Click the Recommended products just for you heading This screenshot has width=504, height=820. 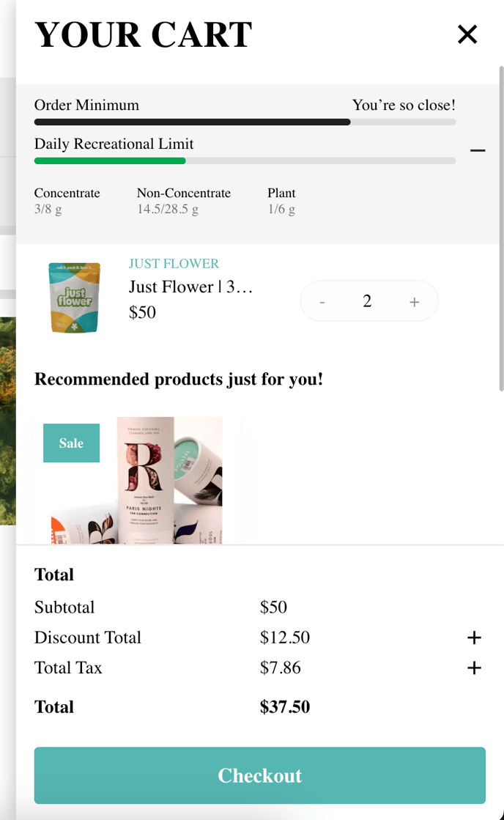point(179,379)
